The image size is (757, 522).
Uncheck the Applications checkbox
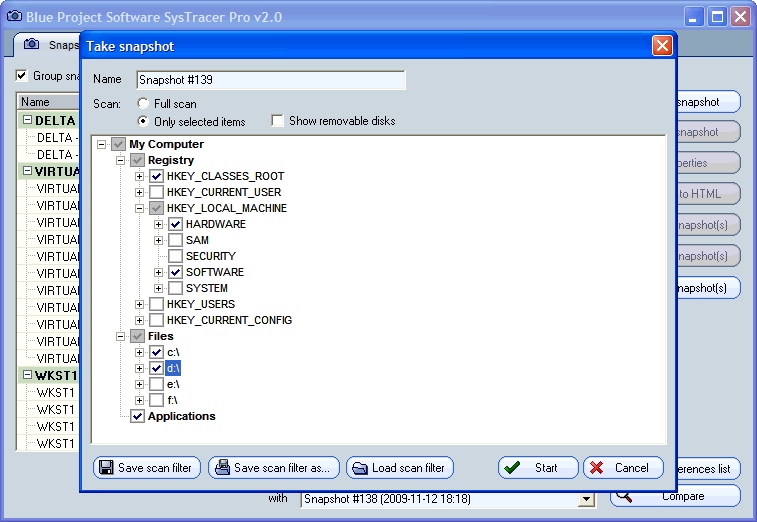(x=137, y=416)
